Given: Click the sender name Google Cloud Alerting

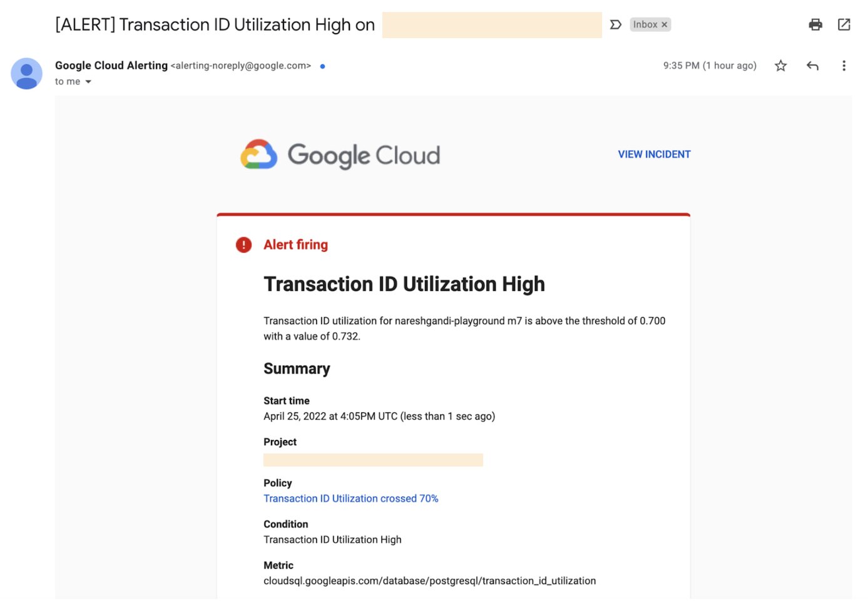Looking at the screenshot, I should [x=111, y=66].
